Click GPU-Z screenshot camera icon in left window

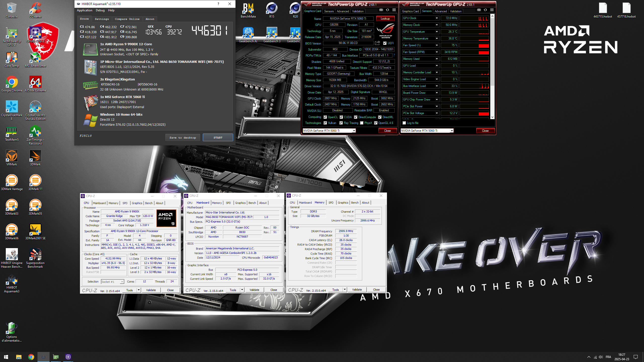click(x=381, y=10)
